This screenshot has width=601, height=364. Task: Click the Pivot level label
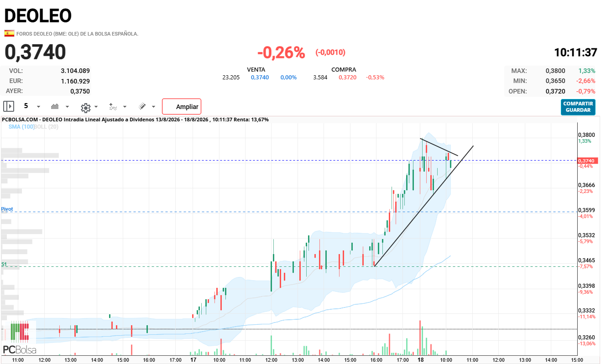pyautogui.click(x=7, y=209)
